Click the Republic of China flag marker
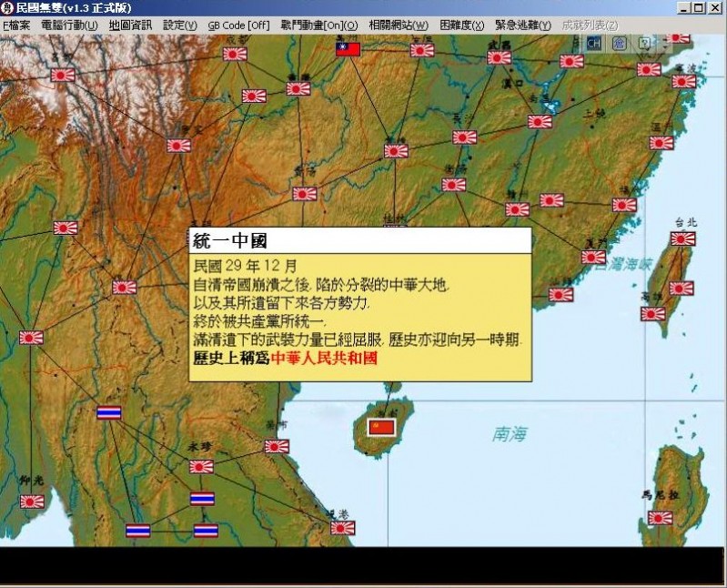 coord(348,49)
